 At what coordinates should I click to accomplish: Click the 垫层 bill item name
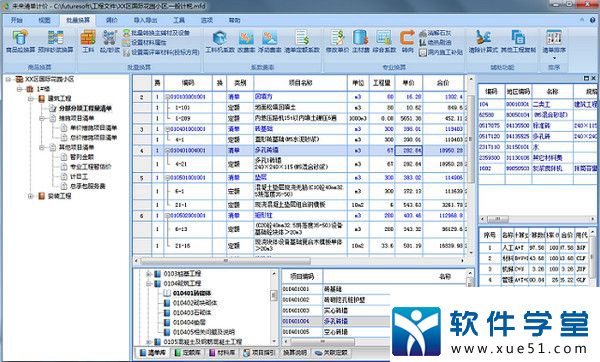point(261,178)
